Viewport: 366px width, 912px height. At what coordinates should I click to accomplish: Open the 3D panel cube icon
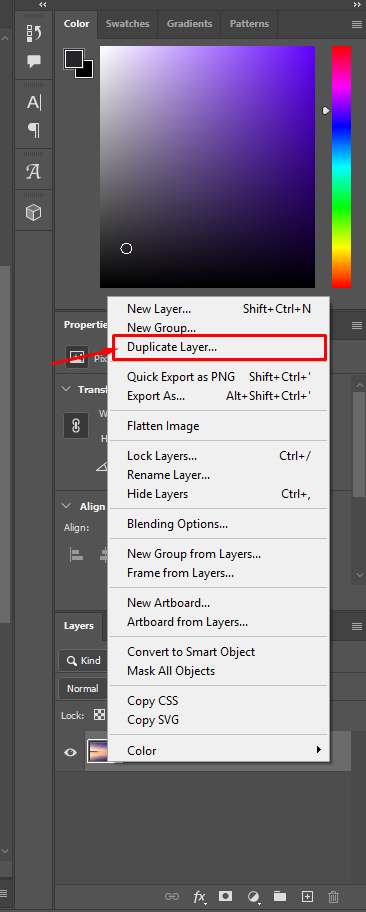(34, 212)
